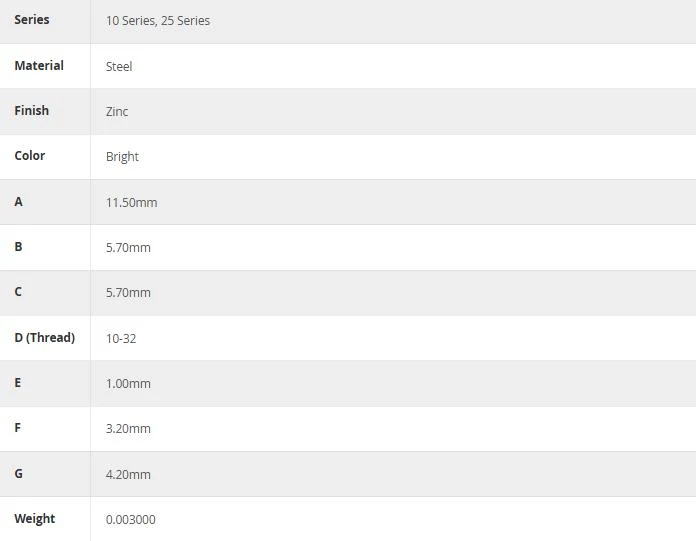Select the Steel material value
The width and height of the screenshot is (696, 541).
pos(119,67)
